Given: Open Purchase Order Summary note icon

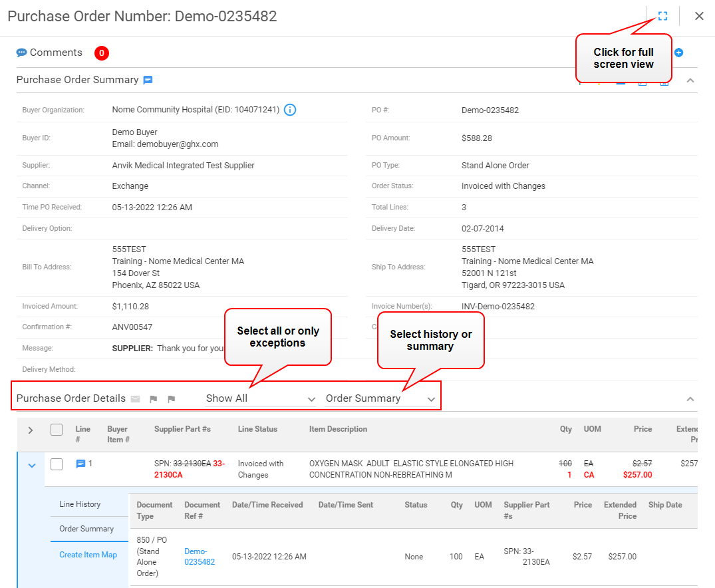Looking at the screenshot, I should pyautogui.click(x=148, y=80).
